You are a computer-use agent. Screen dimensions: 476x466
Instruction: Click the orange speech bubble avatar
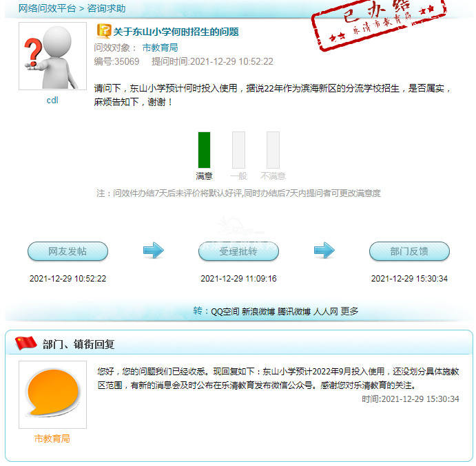point(52,394)
